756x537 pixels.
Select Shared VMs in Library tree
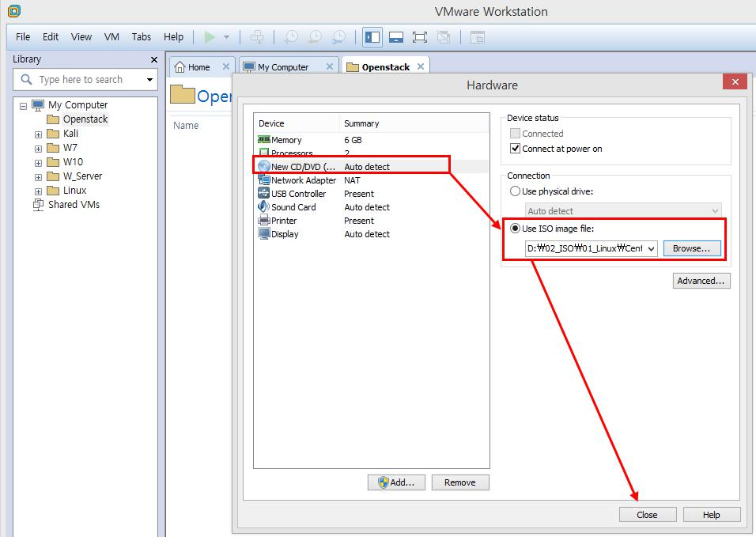coord(66,204)
